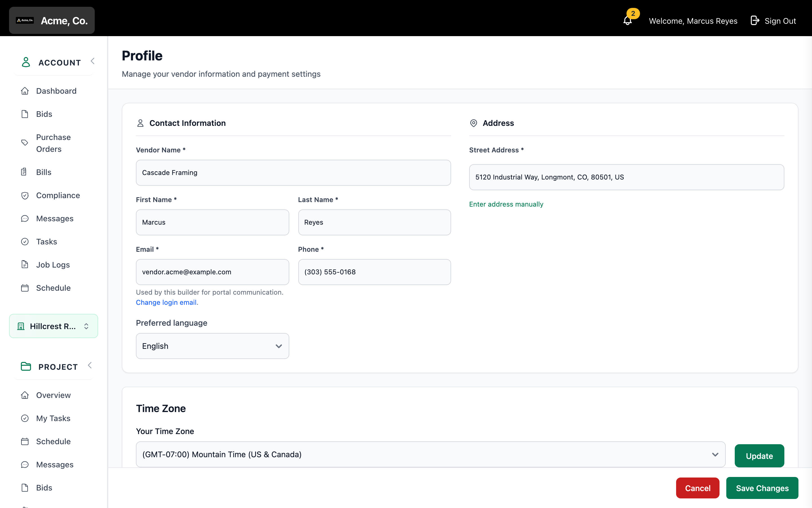Click the Account person icon
Image resolution: width=812 pixels, height=508 pixels.
coord(26,62)
